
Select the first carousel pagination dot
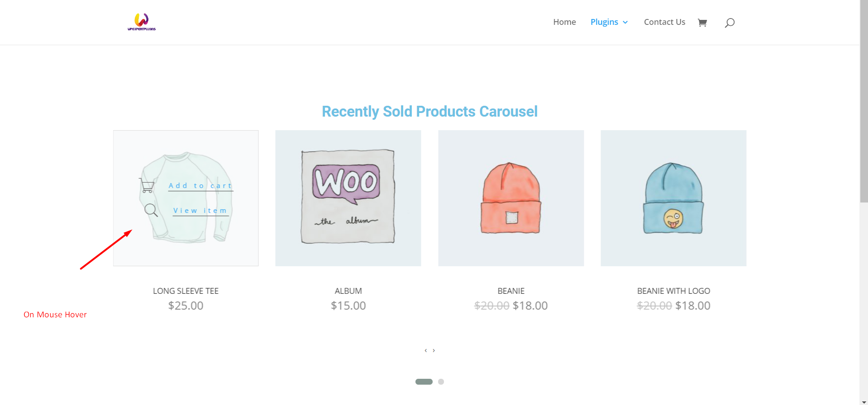pos(424,382)
